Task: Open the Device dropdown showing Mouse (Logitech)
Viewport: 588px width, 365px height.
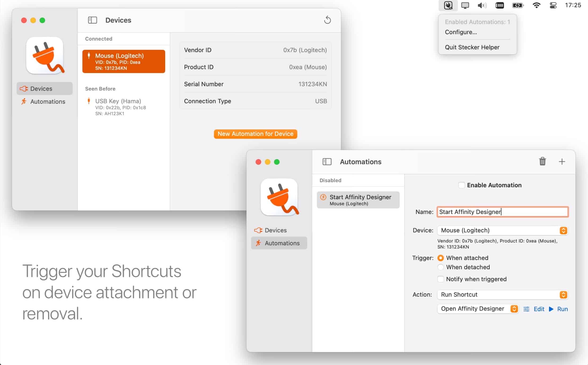Action: [x=502, y=230]
